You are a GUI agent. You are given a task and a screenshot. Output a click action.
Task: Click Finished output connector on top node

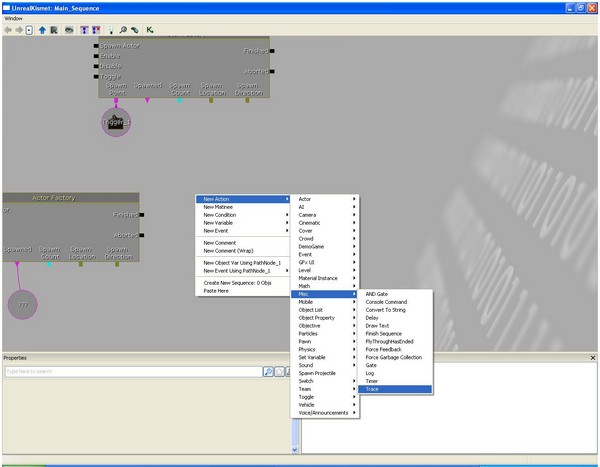pyautogui.click(x=272, y=51)
